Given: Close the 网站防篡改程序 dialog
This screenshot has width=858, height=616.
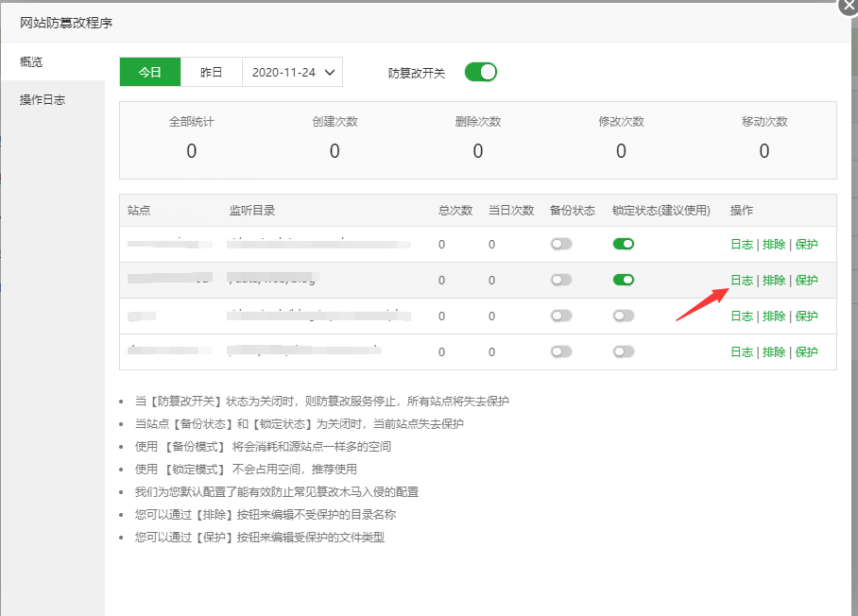Looking at the screenshot, I should click(x=847, y=5).
